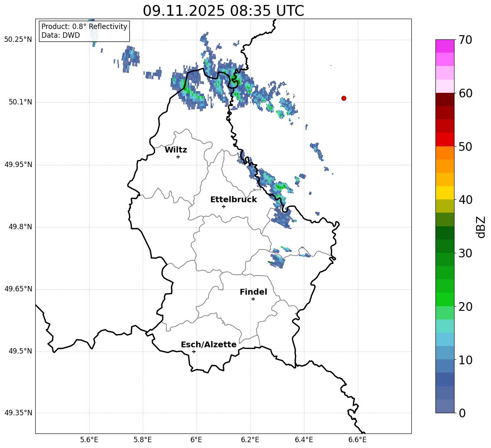Click the 50.25°N latitude label
Viewport: 491px width, 448px height.
pos(18,40)
